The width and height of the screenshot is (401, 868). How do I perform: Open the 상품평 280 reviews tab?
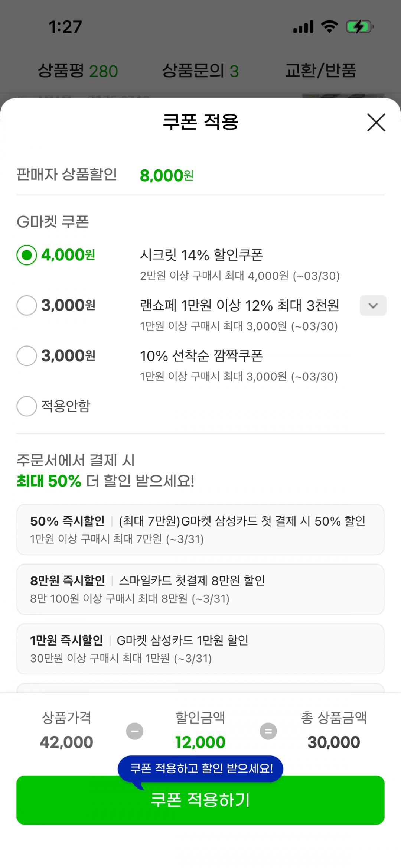78,71
